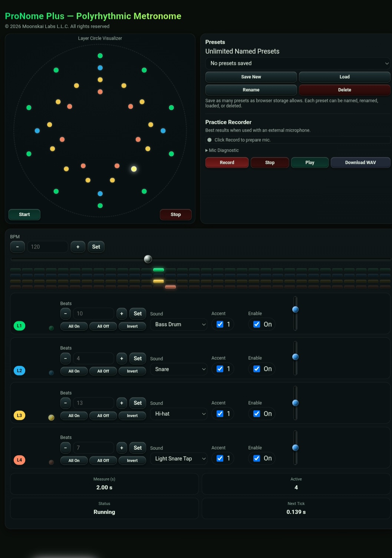
Task: Click All On for layer L1
Action: [x=74, y=326]
